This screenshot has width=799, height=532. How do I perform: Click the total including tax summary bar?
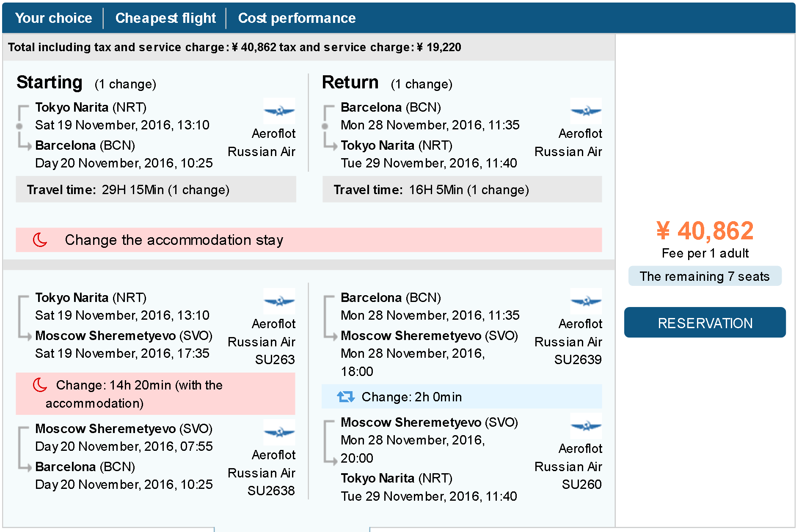pyautogui.click(x=309, y=47)
